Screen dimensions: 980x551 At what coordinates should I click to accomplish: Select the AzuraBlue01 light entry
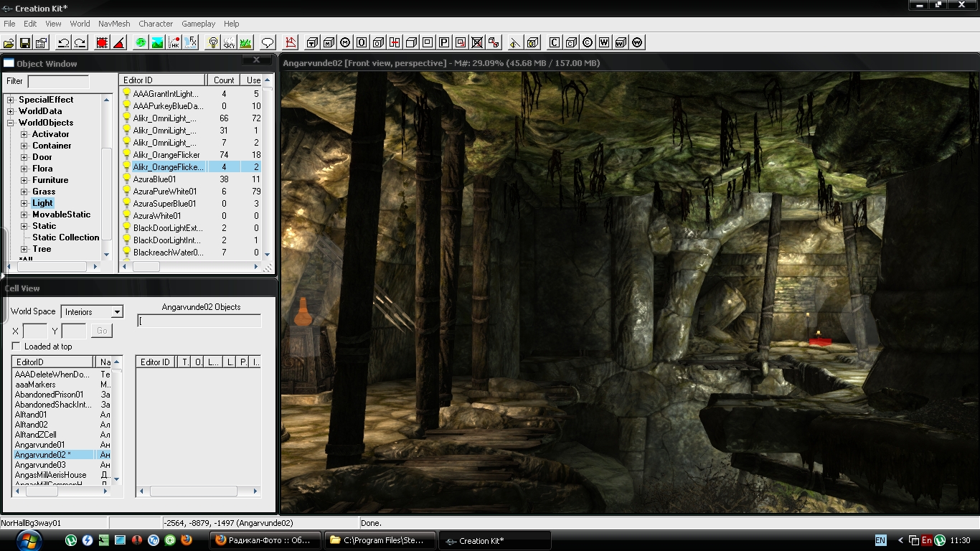(x=154, y=179)
